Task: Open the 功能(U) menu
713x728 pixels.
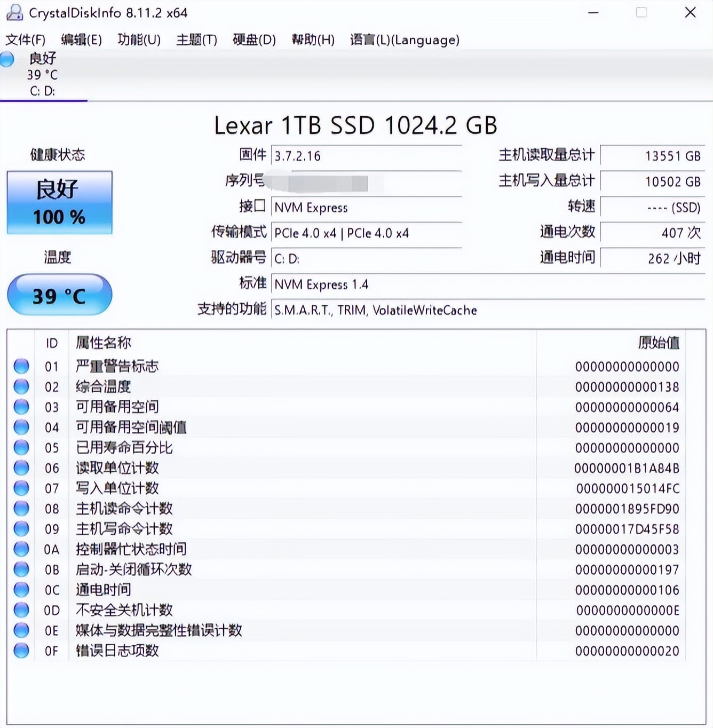Action: click(138, 40)
